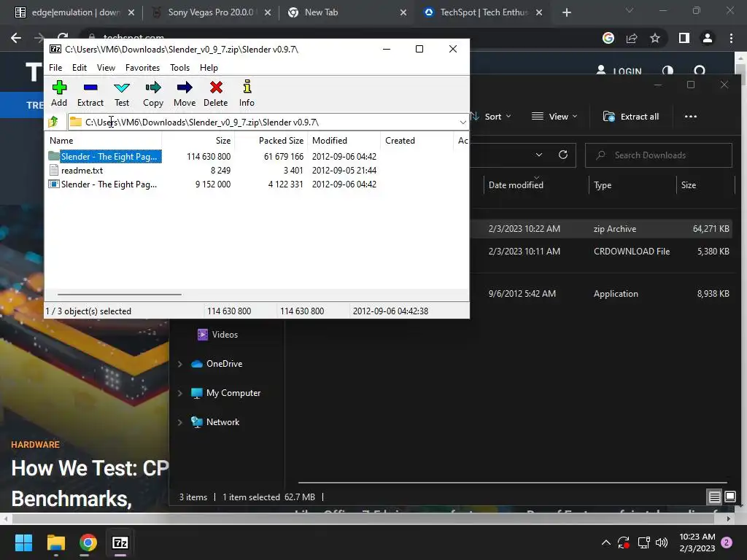Select Network in the navigation pane
This screenshot has width=747, height=560.
215,422
